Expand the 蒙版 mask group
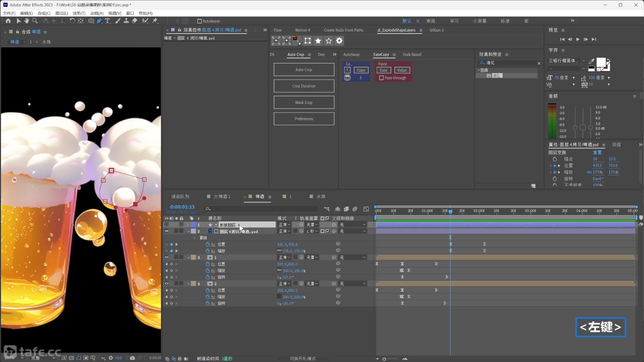644x362 pixels. (195, 238)
